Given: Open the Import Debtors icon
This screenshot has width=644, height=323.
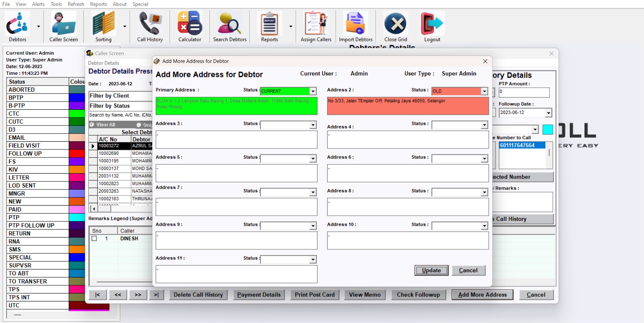Looking at the screenshot, I should coord(355,24).
